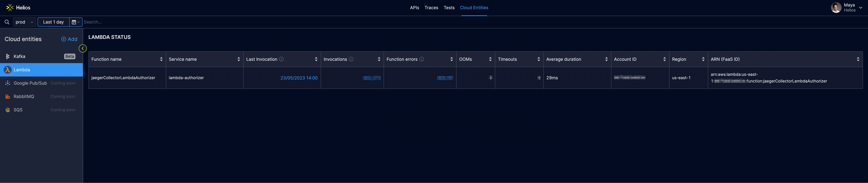Open the prod environment dropdown

click(24, 22)
